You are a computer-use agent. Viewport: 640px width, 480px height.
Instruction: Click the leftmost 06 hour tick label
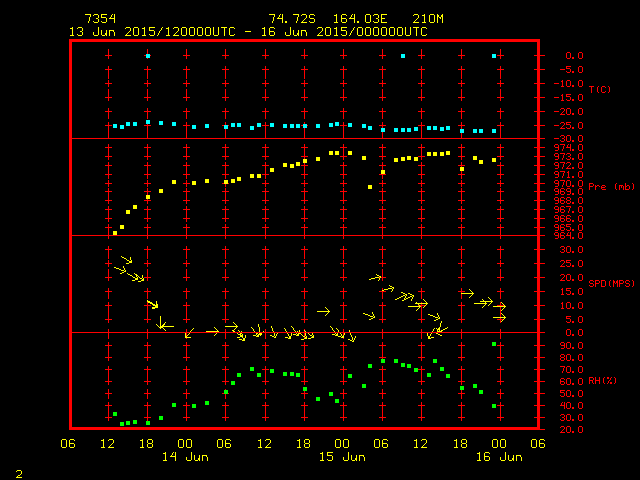[69, 443]
